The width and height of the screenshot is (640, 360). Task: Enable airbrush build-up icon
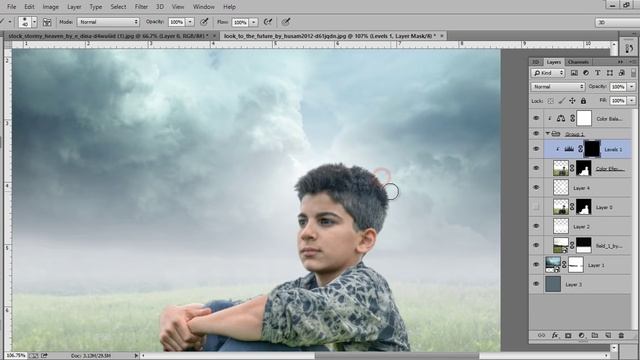click(268, 22)
